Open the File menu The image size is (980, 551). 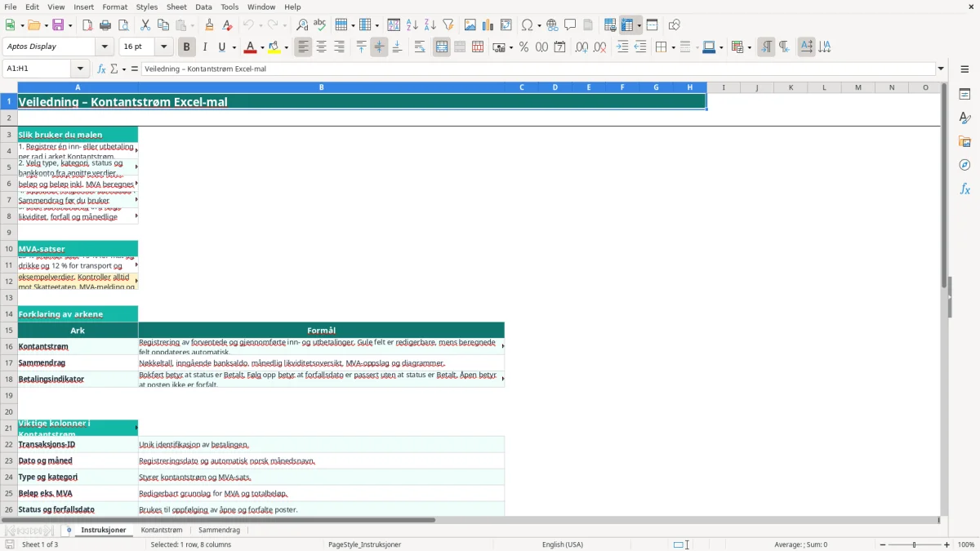10,7
